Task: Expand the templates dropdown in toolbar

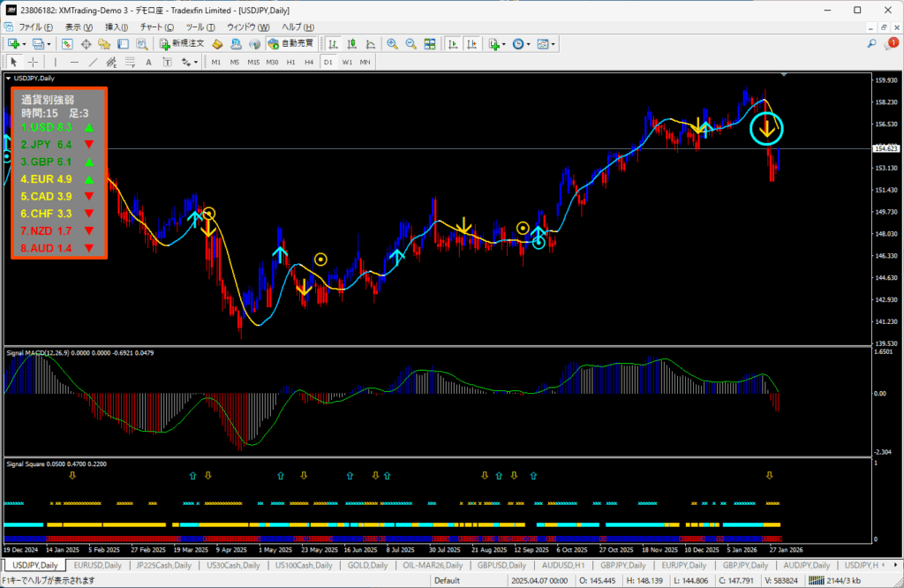Action: point(554,43)
